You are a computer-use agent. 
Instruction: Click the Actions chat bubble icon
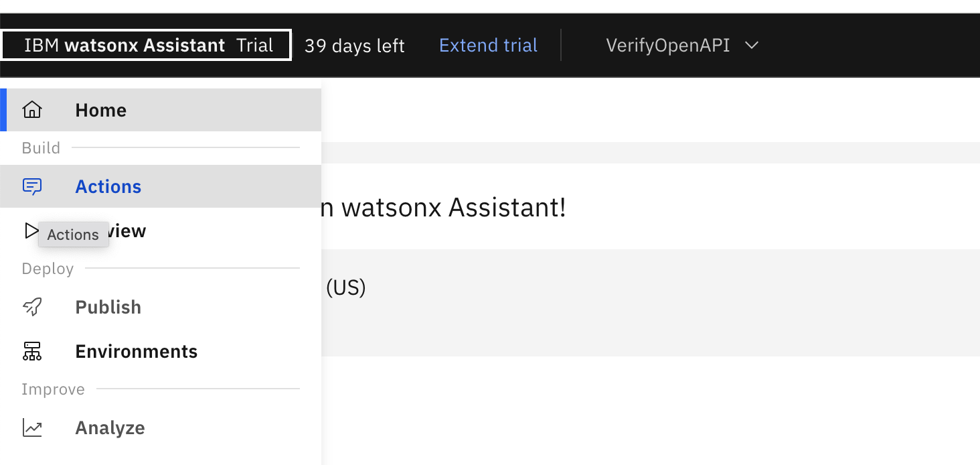(32, 186)
